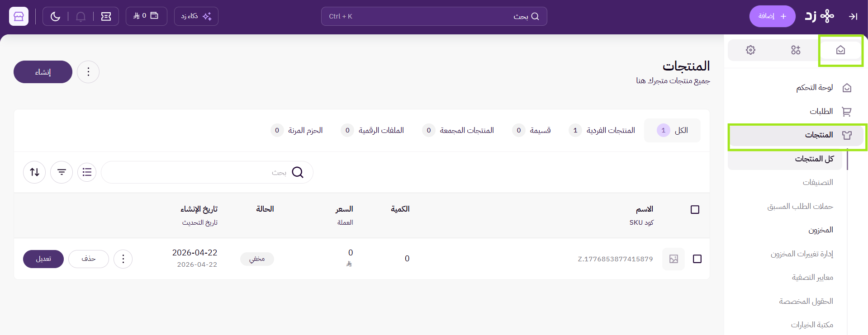Open the sort arrows button

click(x=34, y=172)
